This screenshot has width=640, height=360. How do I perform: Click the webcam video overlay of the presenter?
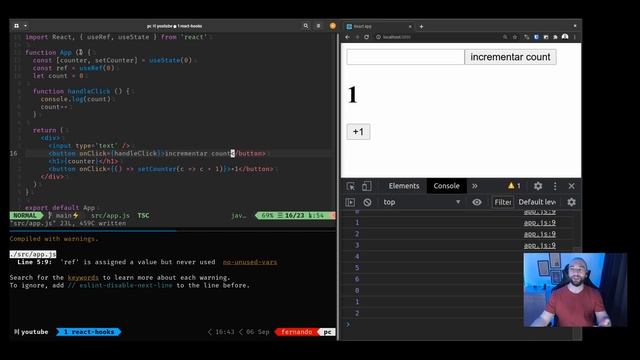point(575,290)
